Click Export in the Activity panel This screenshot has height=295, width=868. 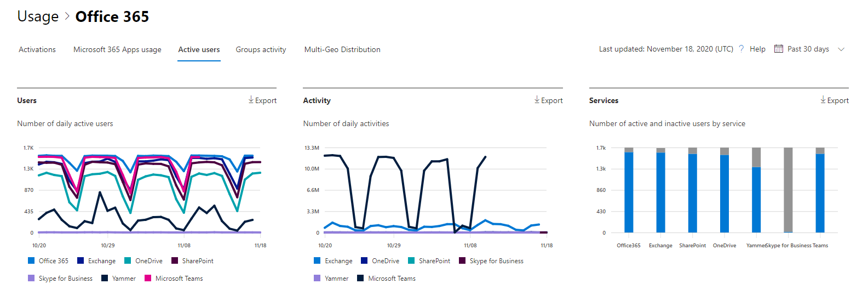click(x=552, y=100)
